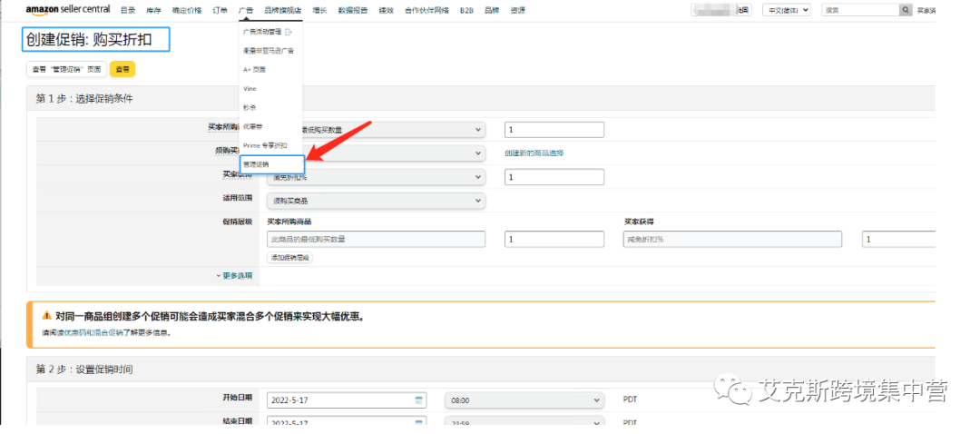Open the 库存 menu

(x=153, y=10)
